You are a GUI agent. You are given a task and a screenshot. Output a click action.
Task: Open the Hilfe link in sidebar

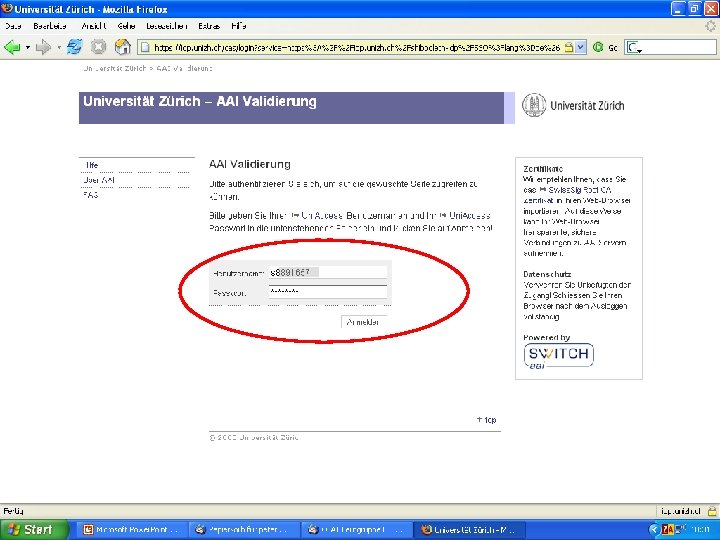[x=92, y=165]
